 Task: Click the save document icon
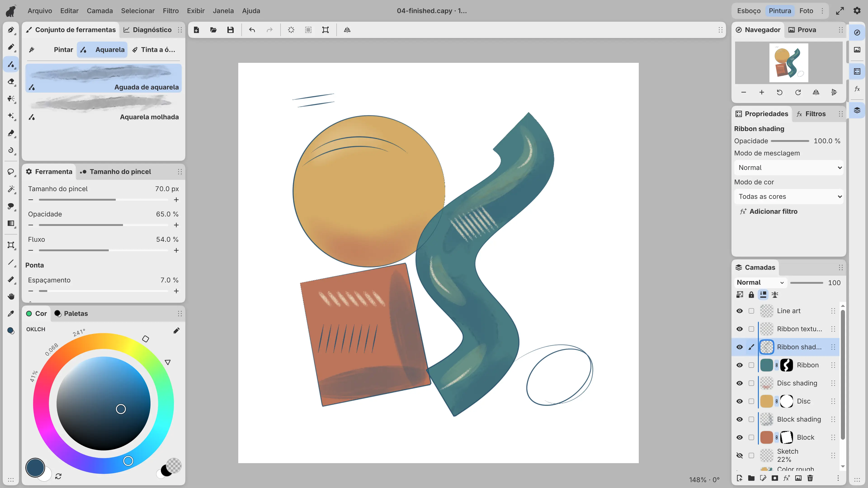(231, 30)
